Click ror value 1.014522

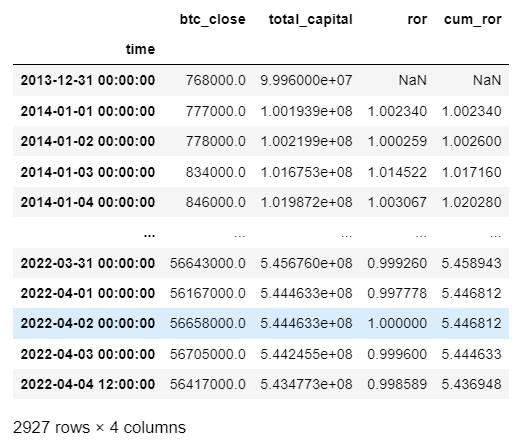pos(397,172)
